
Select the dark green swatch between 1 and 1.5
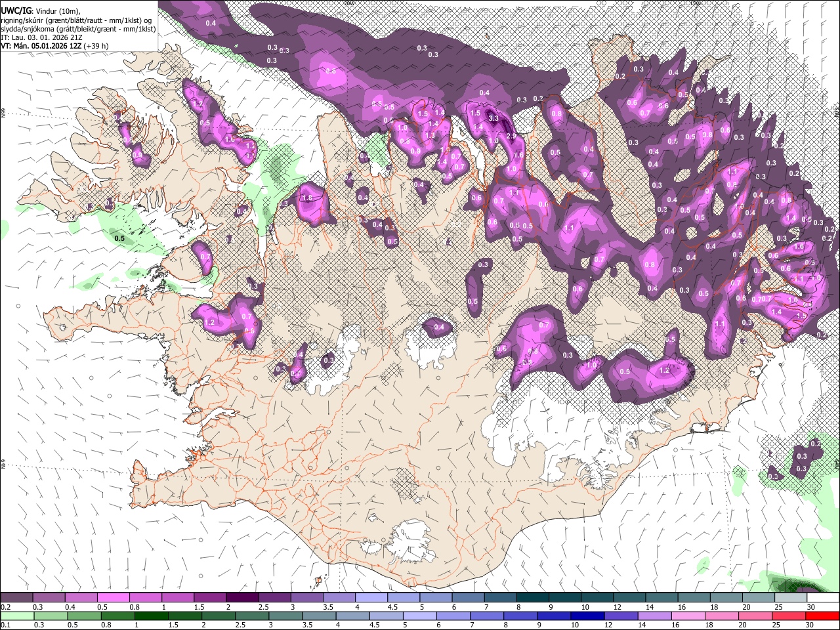[x=151, y=616]
